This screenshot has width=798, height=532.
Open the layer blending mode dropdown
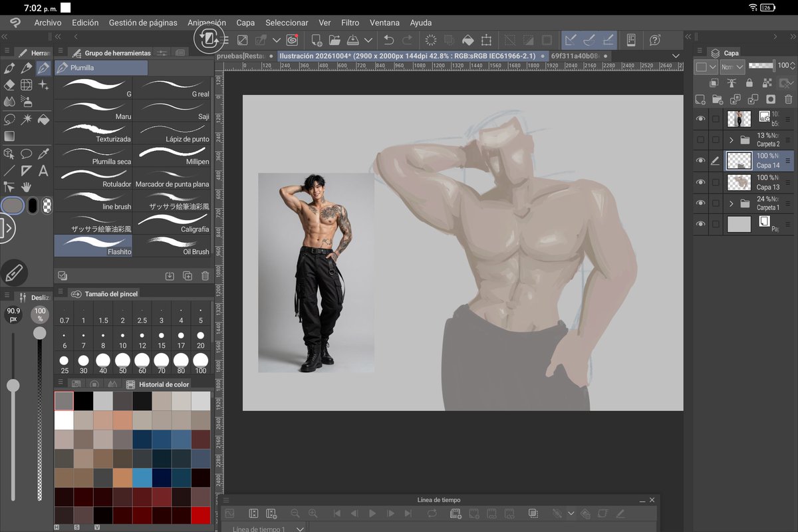pyautogui.click(x=732, y=66)
